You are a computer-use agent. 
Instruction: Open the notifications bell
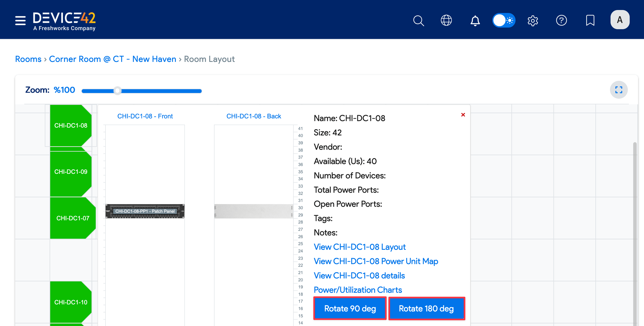475,21
